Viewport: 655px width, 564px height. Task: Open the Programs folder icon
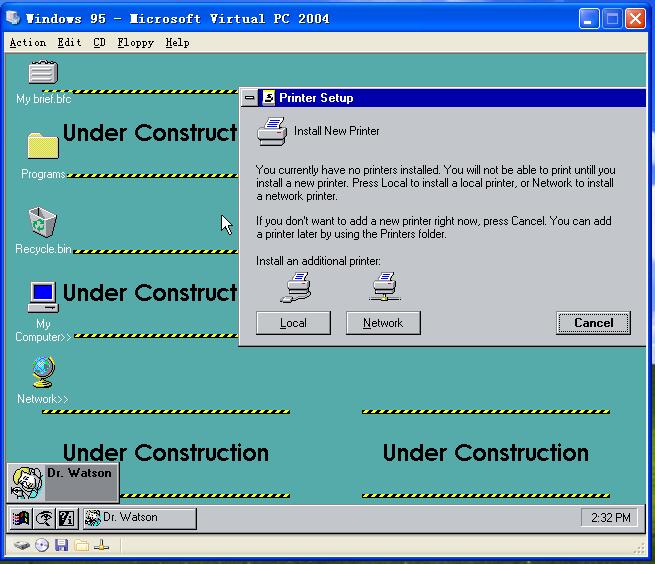[43, 145]
